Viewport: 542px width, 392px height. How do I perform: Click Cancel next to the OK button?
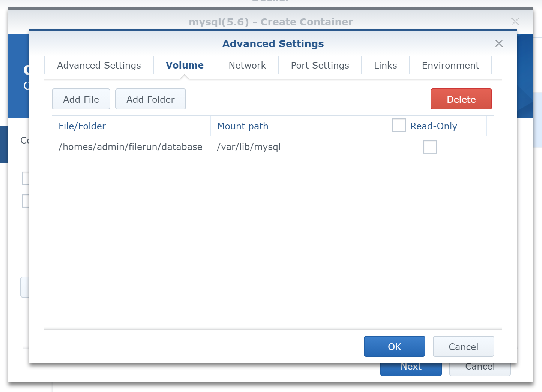(463, 347)
